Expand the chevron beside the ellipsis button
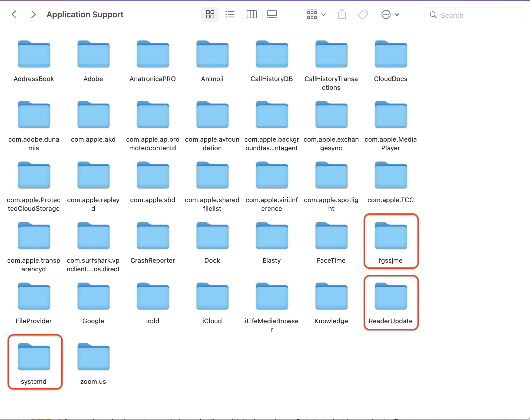Viewport: 530px width, 420px height. click(x=397, y=15)
